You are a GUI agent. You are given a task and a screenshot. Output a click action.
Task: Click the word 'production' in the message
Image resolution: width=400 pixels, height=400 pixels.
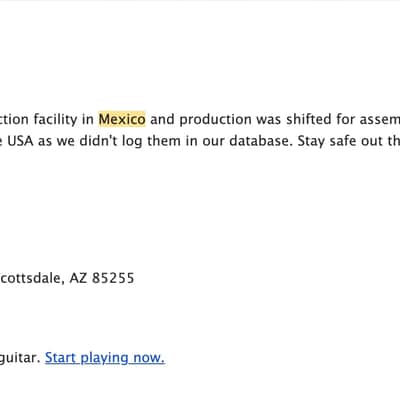click(215, 120)
